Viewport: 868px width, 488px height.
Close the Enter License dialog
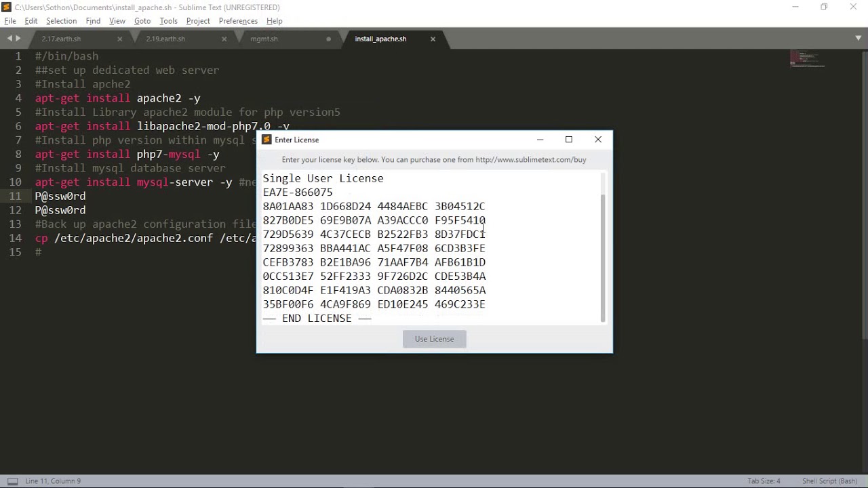point(598,140)
